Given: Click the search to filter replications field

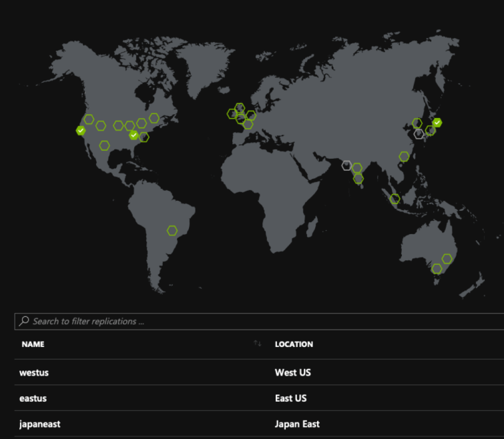Looking at the screenshot, I should coord(260,322).
